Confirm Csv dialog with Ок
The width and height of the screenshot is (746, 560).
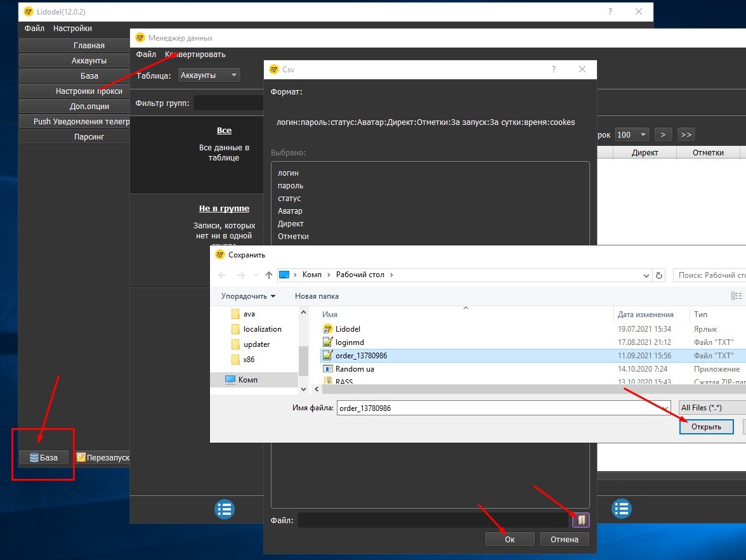[509, 539]
